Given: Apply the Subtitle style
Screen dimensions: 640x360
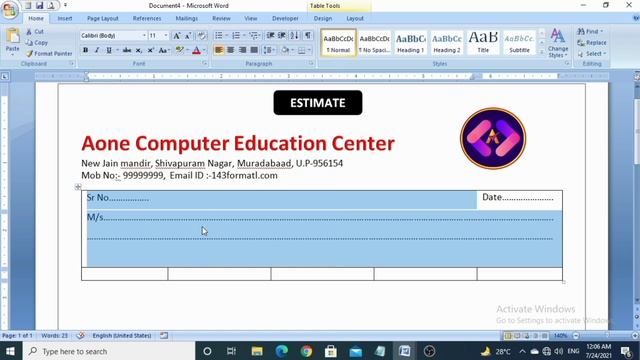Looking at the screenshot, I should [519, 42].
